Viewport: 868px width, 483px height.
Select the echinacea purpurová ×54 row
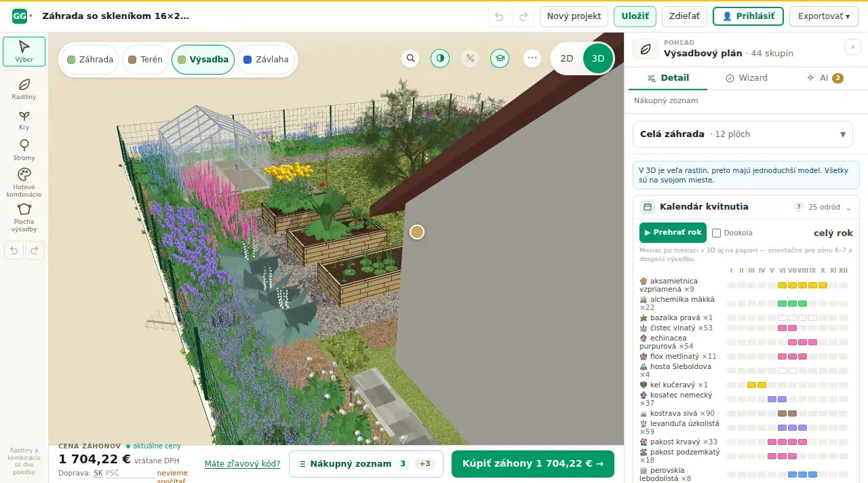[x=744, y=343]
